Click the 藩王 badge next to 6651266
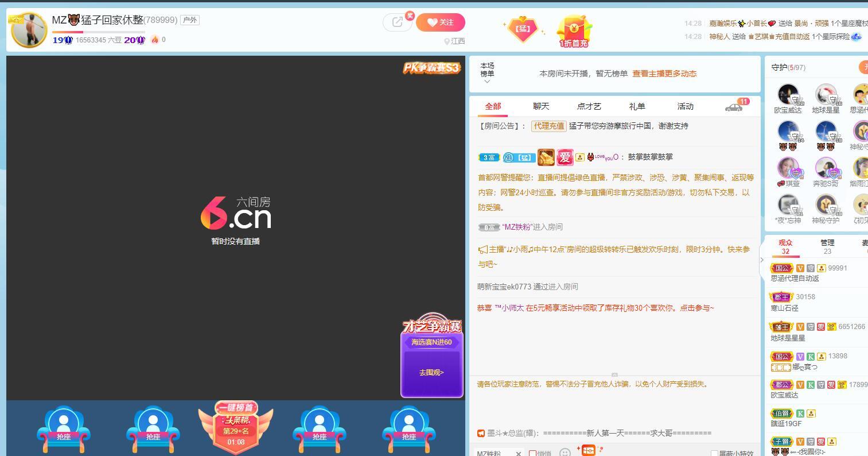 pos(781,327)
